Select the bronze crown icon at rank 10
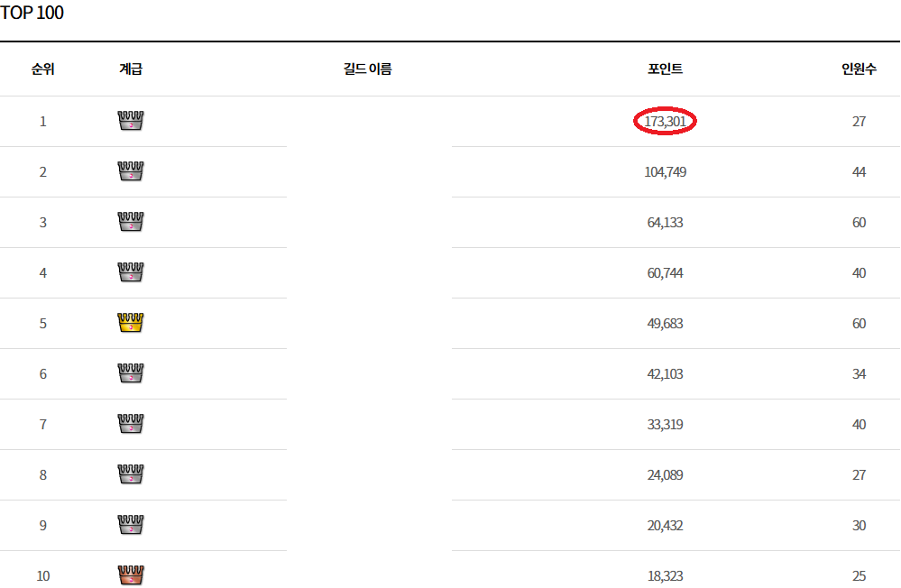The width and height of the screenshot is (901, 588). [x=131, y=575]
